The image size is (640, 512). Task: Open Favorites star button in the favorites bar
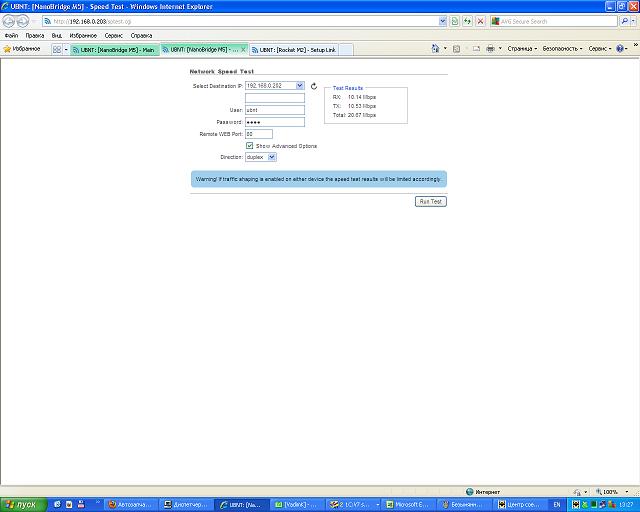22,49
